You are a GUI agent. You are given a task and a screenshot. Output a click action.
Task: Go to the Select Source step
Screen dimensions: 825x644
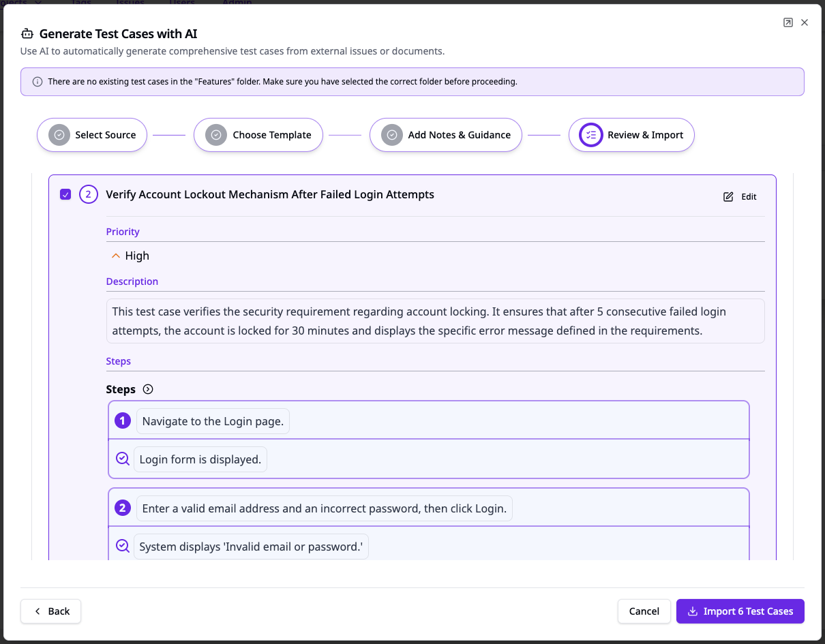[x=92, y=135]
